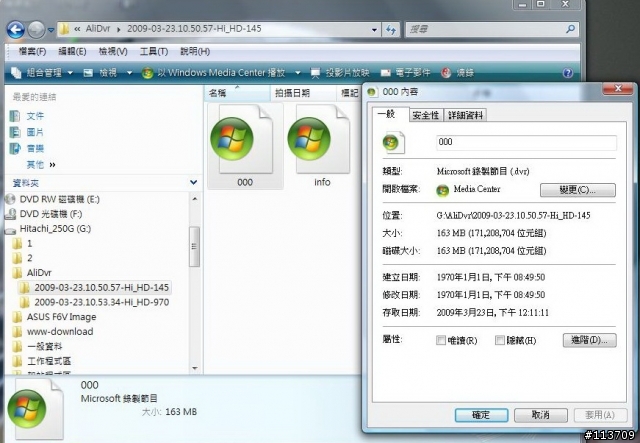This screenshot has height=443, width=640.
Task: Expand 其他 more favorite links
Action: (41, 165)
